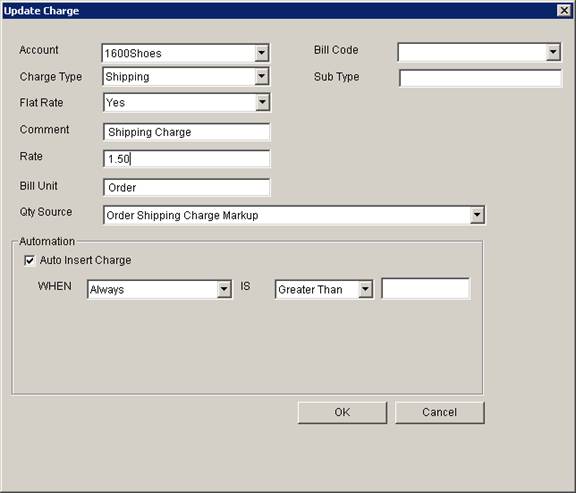Click the Update Charge title bar
The width and height of the screenshot is (576, 493).
tap(279, 11)
